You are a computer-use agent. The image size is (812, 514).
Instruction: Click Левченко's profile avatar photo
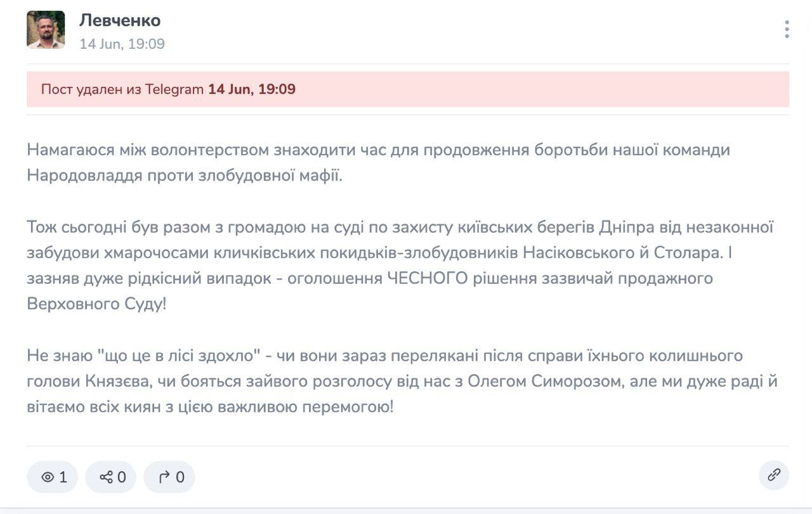(x=46, y=30)
